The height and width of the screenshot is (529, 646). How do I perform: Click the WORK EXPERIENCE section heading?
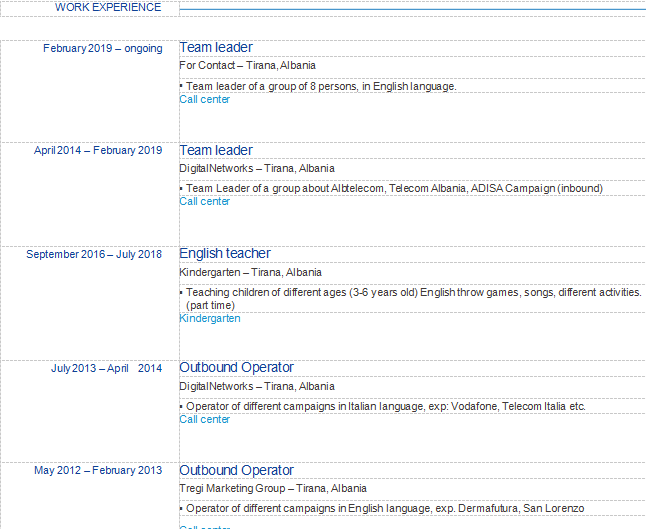(108, 7)
